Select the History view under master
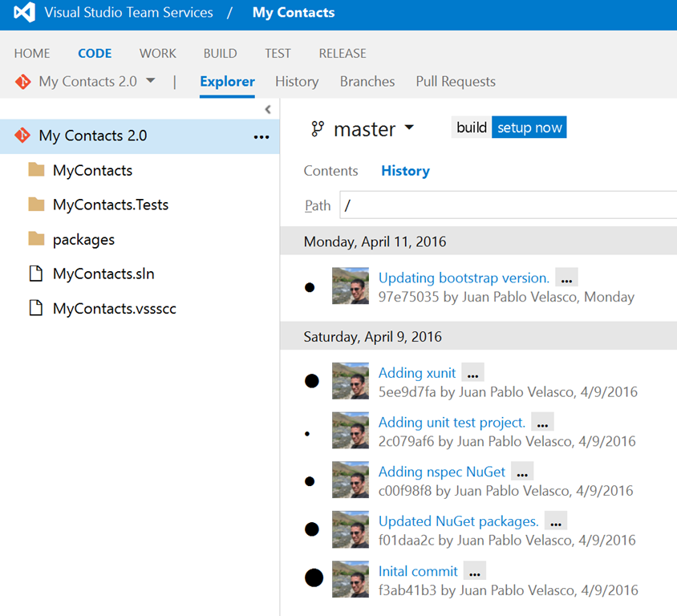 [x=405, y=171]
